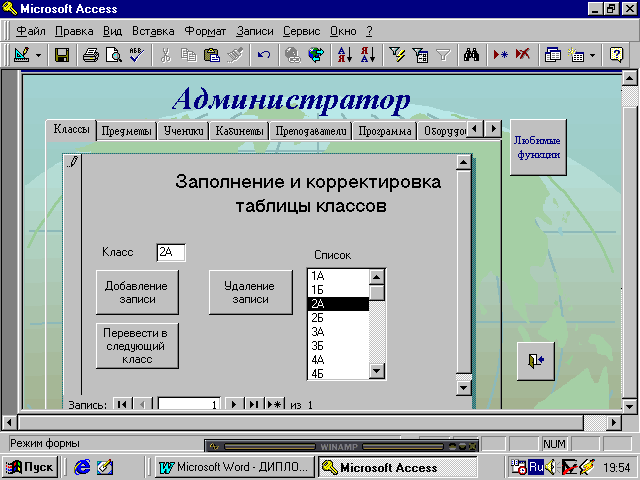Toggle the apply filter funnel
This screenshot has height=480, width=640.
443,55
